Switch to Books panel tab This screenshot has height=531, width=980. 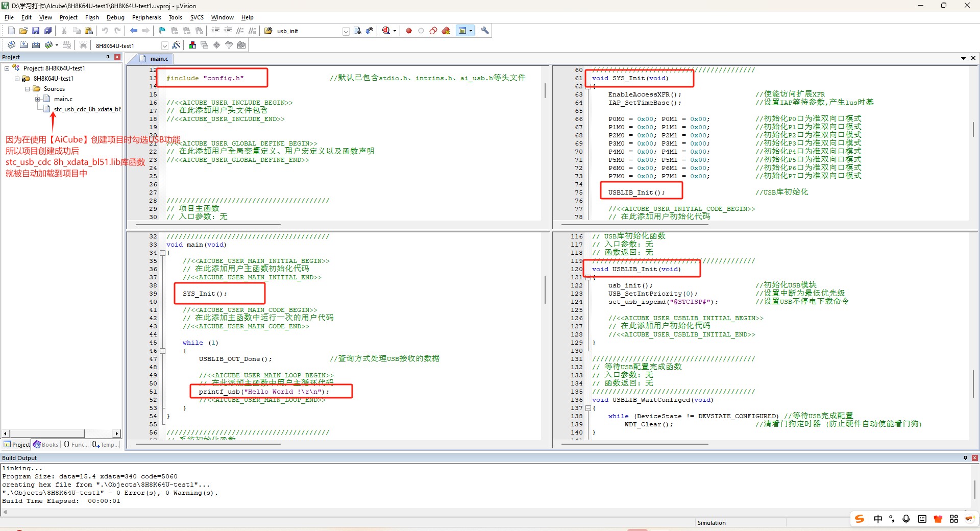(46, 445)
